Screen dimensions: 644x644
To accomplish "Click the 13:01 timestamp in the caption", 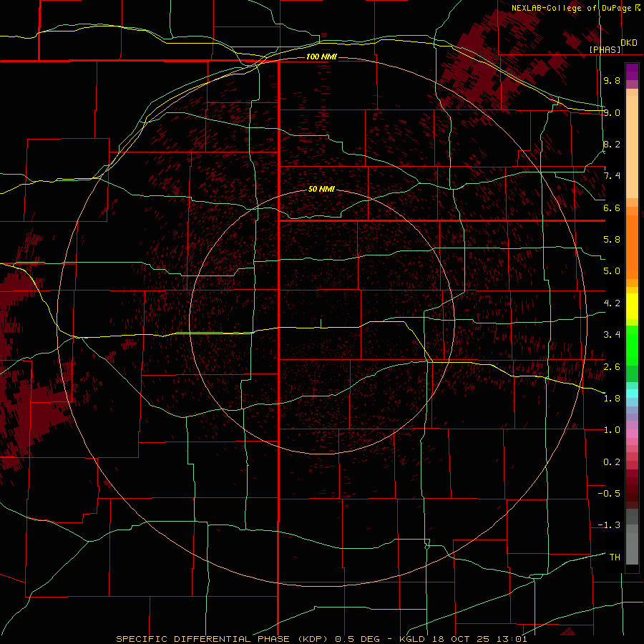I will (513, 639).
